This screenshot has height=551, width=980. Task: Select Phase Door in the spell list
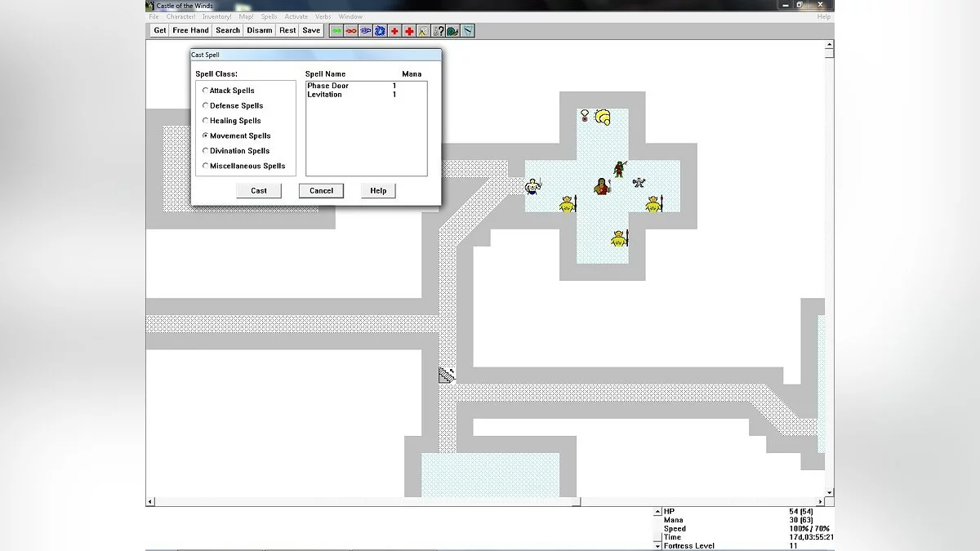point(327,86)
